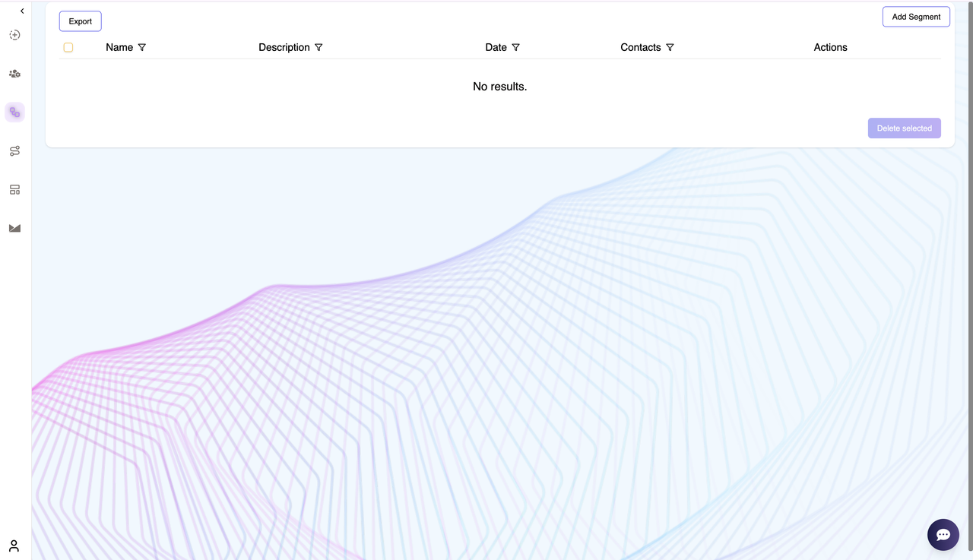Image resolution: width=973 pixels, height=560 pixels.
Task: Click the Description column header text
Action: 284,47
